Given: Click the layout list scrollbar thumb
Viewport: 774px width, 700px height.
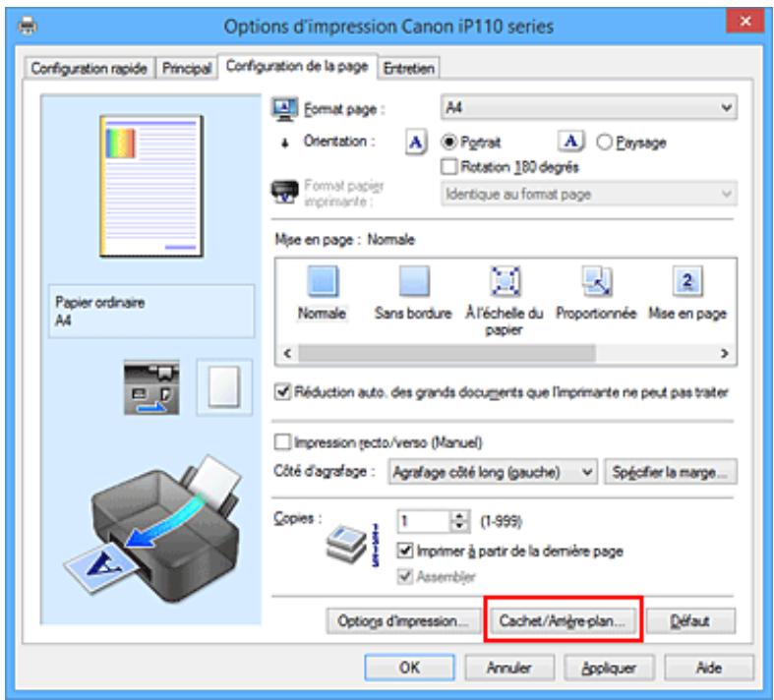Looking at the screenshot, I should pyautogui.click(x=447, y=353).
